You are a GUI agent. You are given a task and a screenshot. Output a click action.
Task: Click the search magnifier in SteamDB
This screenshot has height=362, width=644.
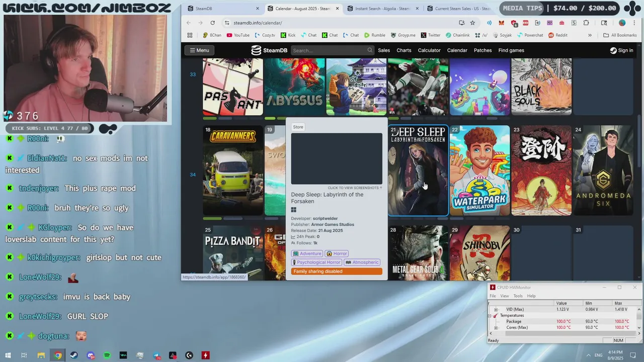pos(370,50)
